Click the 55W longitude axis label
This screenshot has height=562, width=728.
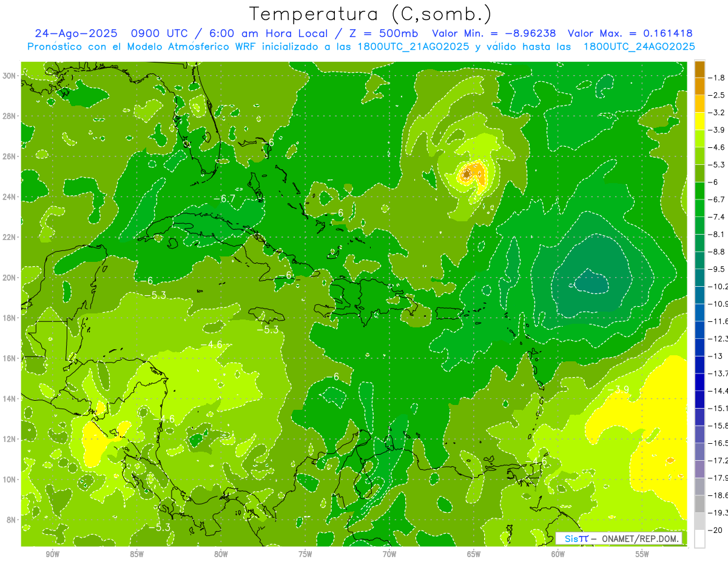pyautogui.click(x=642, y=554)
